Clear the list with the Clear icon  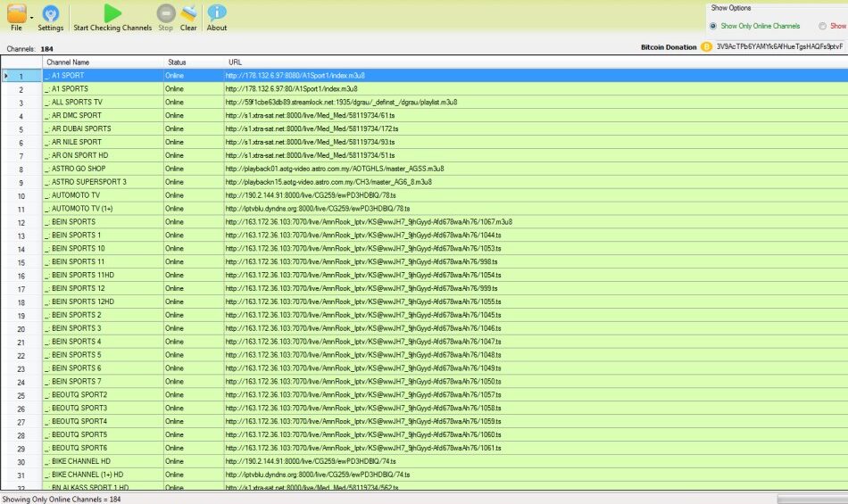pyautogui.click(x=188, y=13)
